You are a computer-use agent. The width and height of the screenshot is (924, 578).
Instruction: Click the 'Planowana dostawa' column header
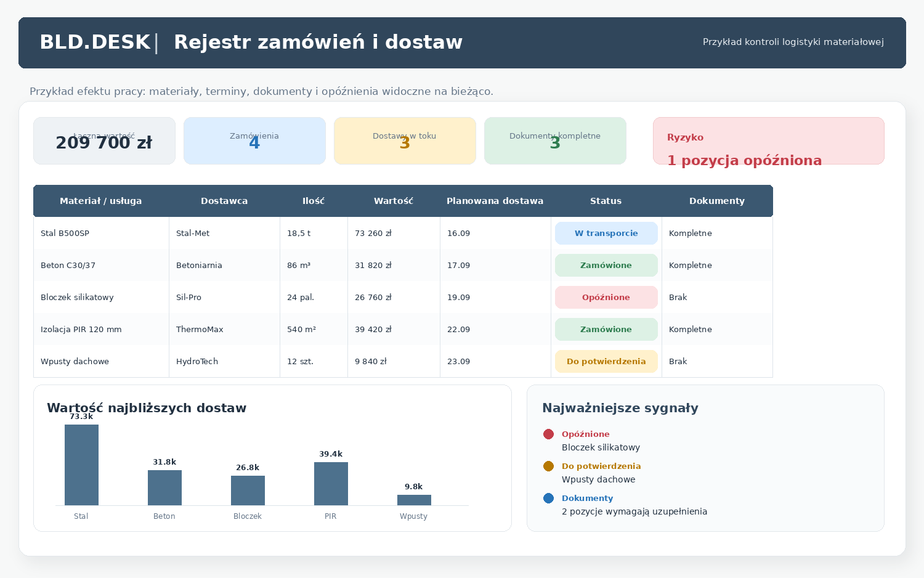pos(495,201)
